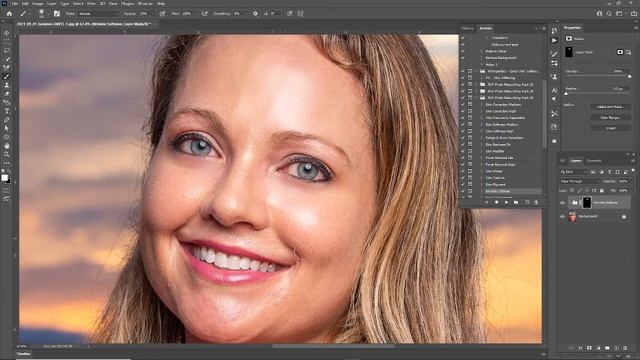Switch to the Channels tab
Screen dimensions: 640x360
(x=594, y=160)
